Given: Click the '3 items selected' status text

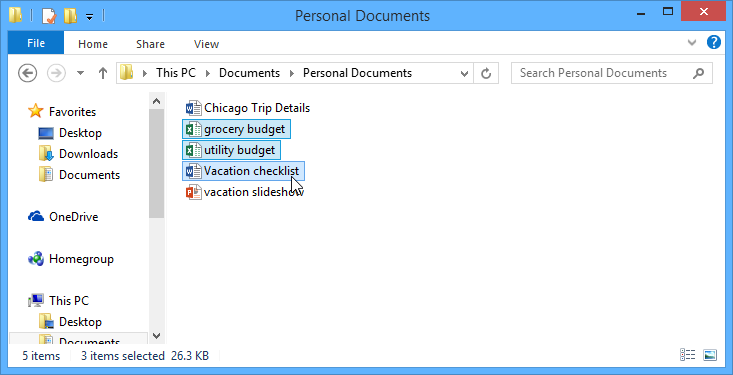Looking at the screenshot, I should 122,356.
